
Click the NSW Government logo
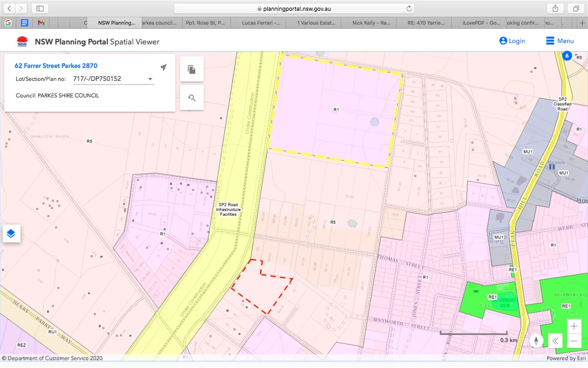click(x=22, y=41)
